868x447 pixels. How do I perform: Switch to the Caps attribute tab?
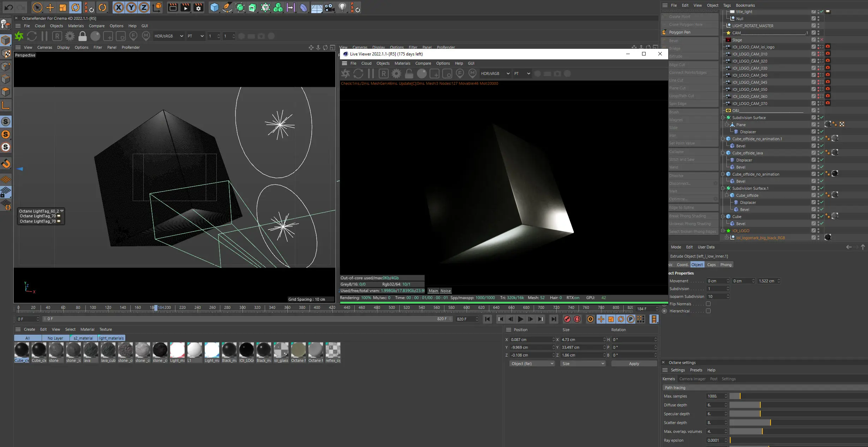point(711,265)
